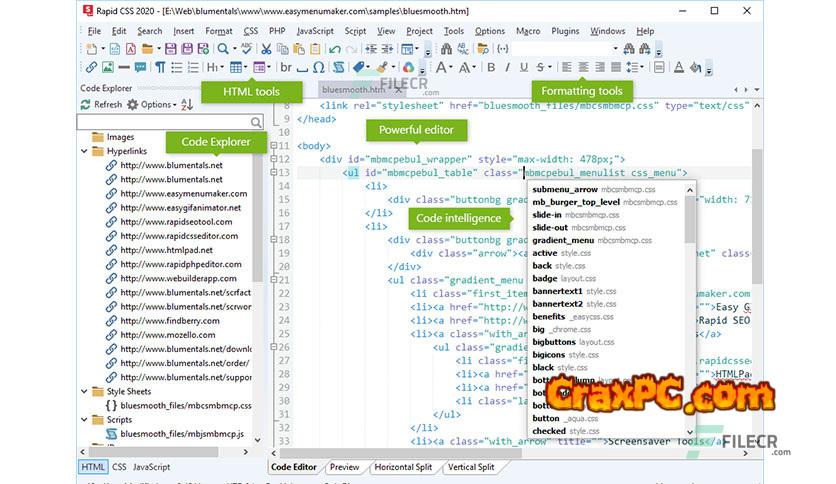836x484 pixels.
Task: Toggle bold formatting
Action: tap(491, 68)
